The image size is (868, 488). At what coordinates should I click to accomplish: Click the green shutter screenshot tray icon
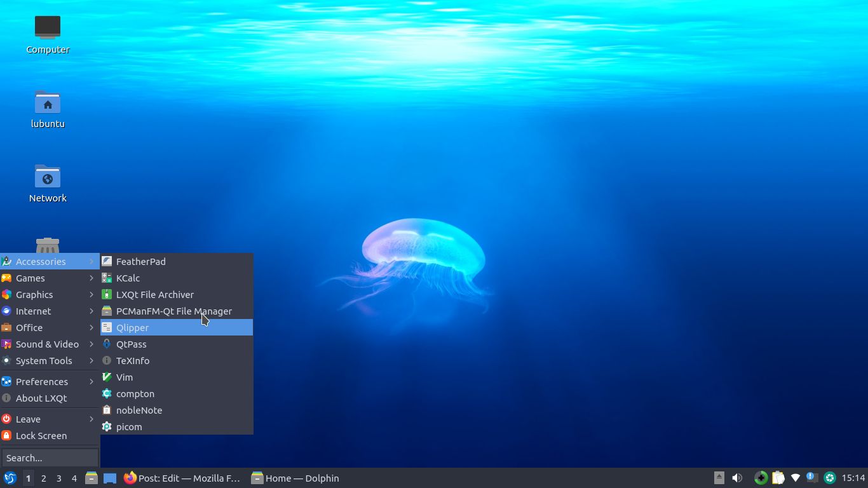(x=829, y=478)
